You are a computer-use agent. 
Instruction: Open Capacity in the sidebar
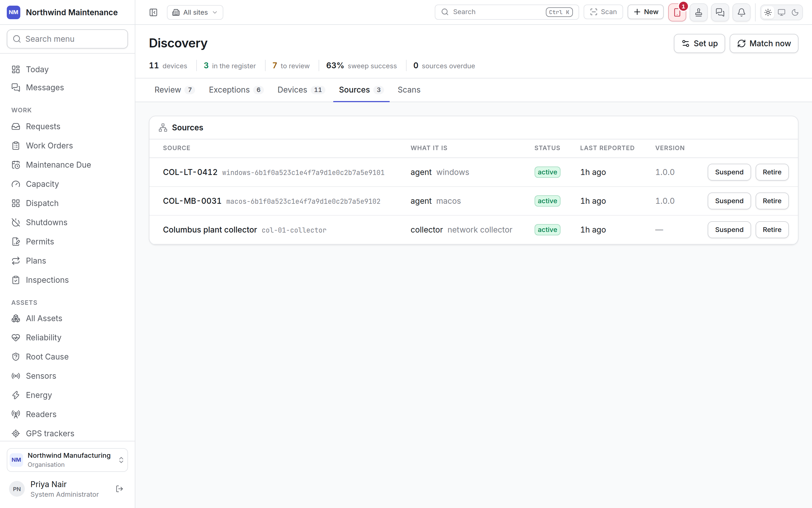67,184
